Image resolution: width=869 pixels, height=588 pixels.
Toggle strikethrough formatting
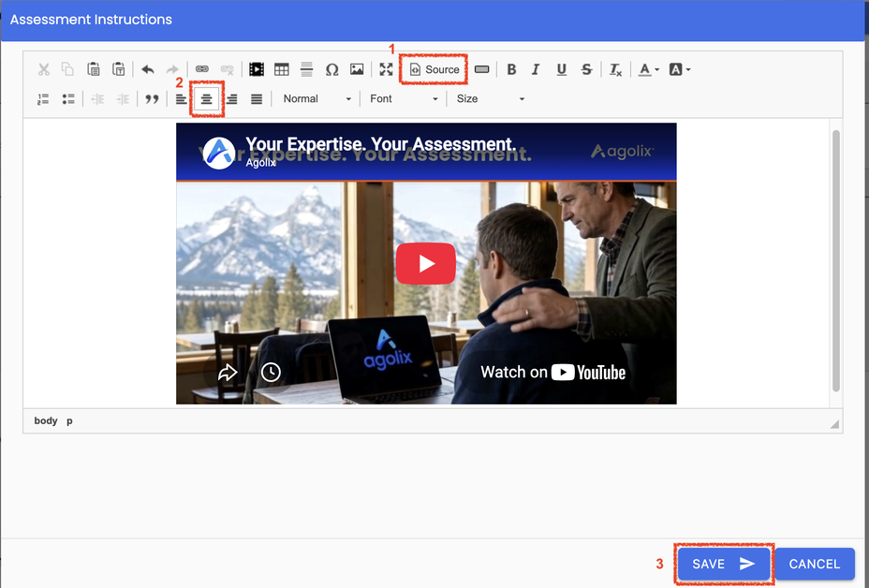click(586, 69)
